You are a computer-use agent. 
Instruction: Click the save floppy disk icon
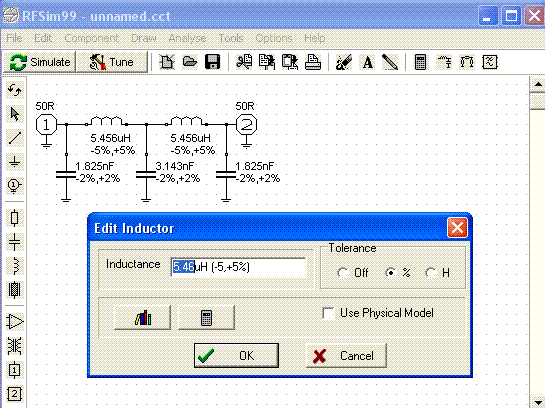(212, 62)
